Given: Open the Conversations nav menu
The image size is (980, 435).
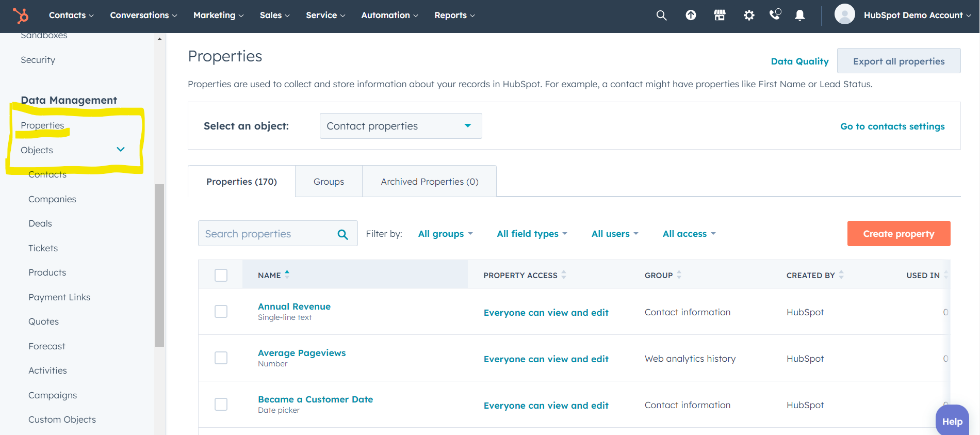Looking at the screenshot, I should coord(143,15).
